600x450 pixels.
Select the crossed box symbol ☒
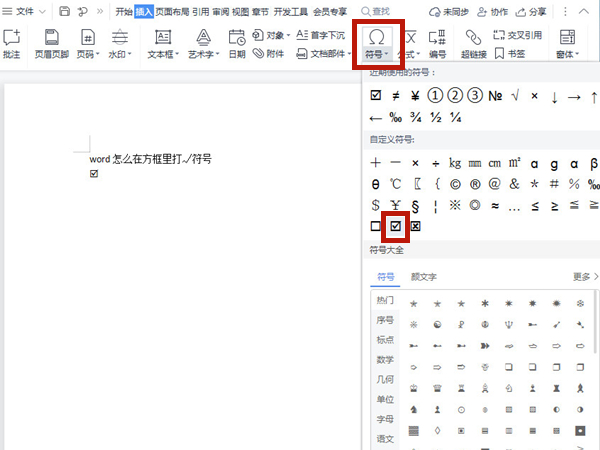pos(416,226)
